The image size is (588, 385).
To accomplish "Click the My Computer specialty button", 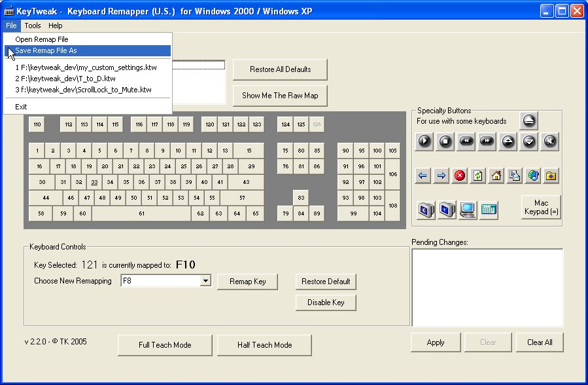I will tap(468, 210).
